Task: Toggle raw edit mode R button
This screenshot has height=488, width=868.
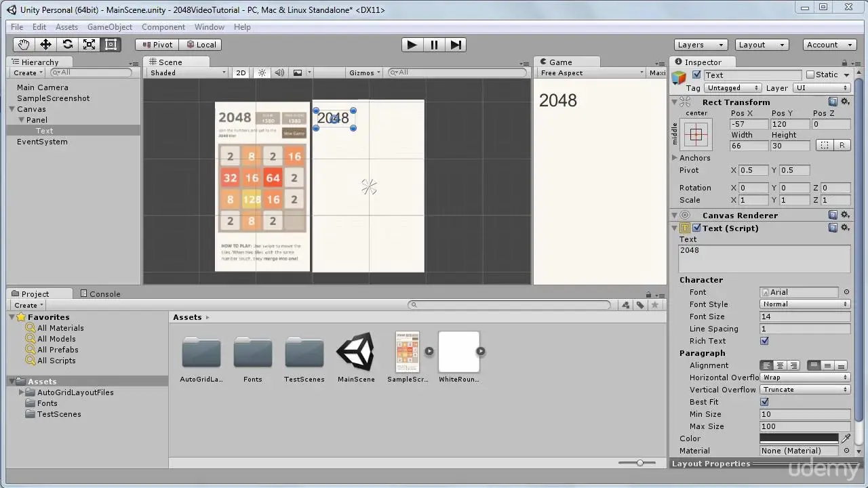Action: click(x=842, y=146)
